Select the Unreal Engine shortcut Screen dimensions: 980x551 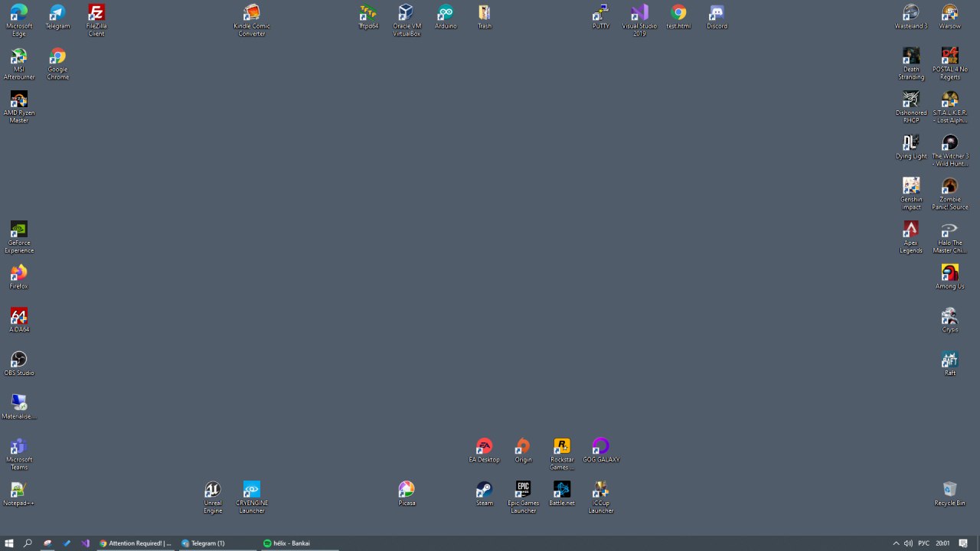click(x=213, y=497)
